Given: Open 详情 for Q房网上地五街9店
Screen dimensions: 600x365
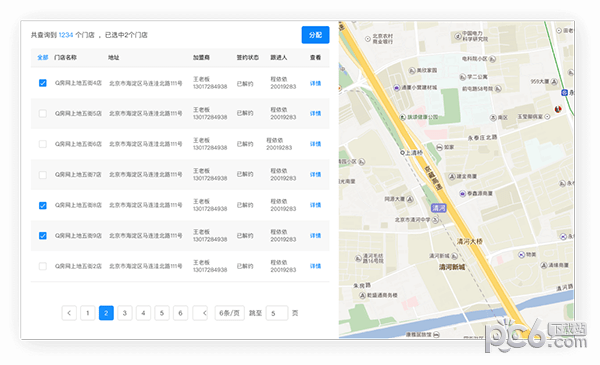Looking at the screenshot, I should (315, 236).
